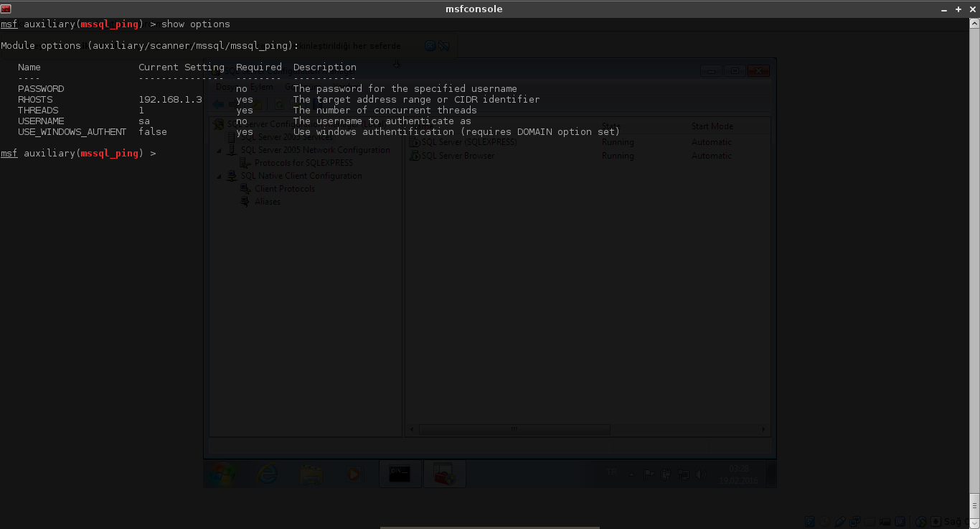
Task: Open the network tray icon
Action: click(683, 474)
